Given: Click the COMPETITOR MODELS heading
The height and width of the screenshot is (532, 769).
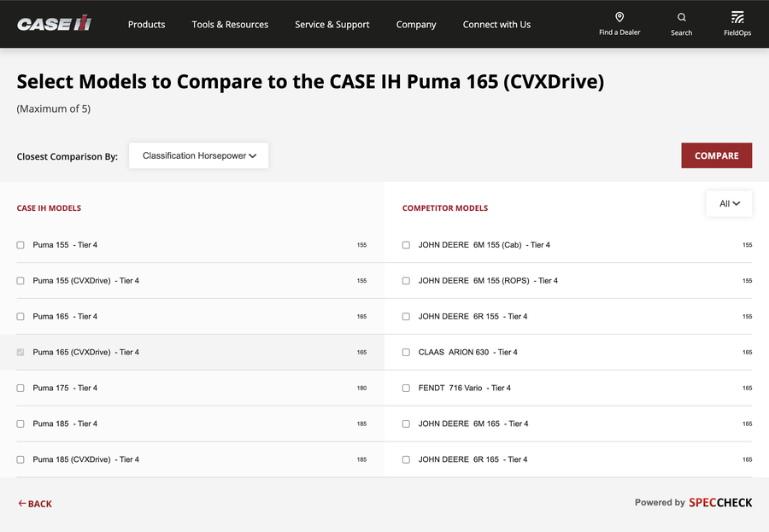Looking at the screenshot, I should coord(445,208).
